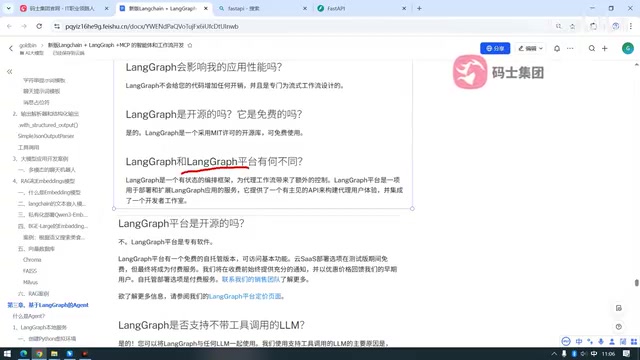
Task: Open the document more options ellipsis
Action: pyautogui.click(x=570, y=48)
